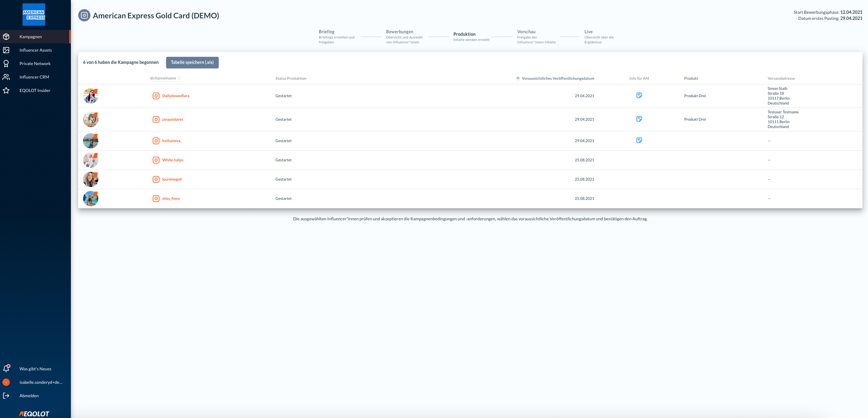Viewport: 868px width, 418px height.
Task: Click the Abmelden logout icon
Action: (x=6, y=396)
